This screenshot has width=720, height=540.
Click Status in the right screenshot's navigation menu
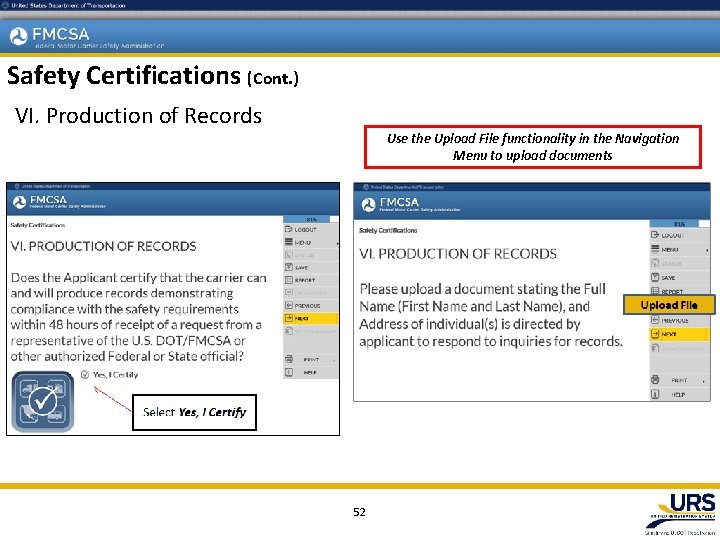(x=680, y=264)
